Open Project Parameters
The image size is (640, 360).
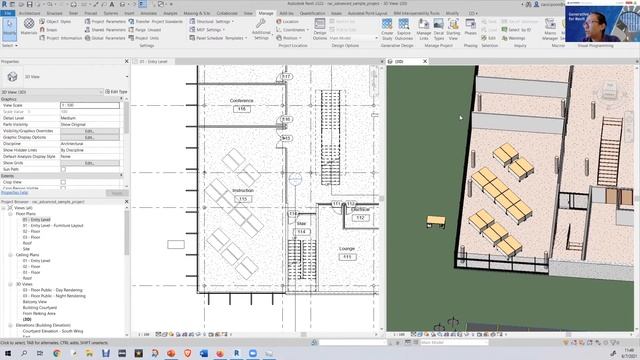[105, 22]
